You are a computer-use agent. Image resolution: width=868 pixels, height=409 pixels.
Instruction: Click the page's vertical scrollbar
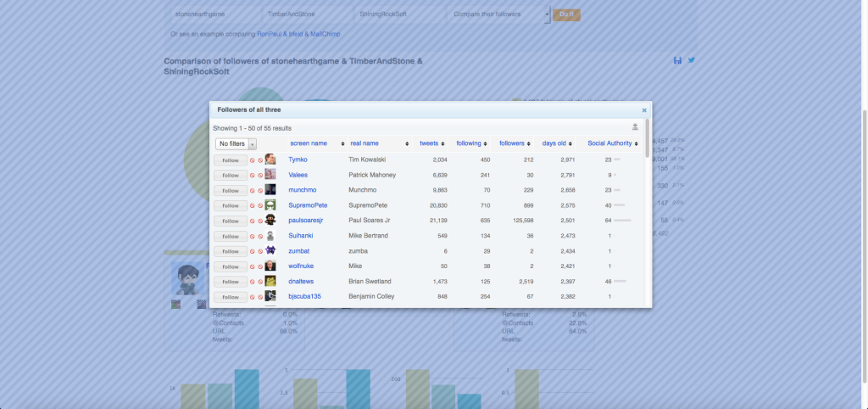(865, 247)
